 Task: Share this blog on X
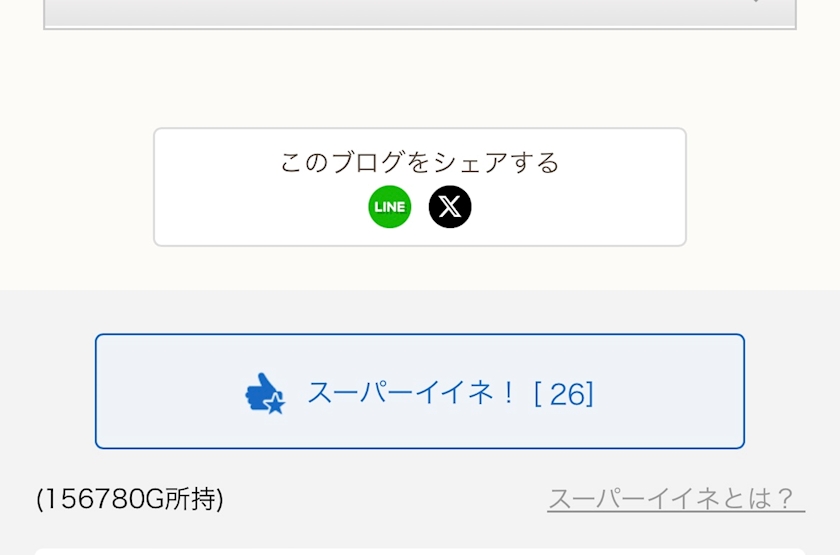[x=450, y=207]
